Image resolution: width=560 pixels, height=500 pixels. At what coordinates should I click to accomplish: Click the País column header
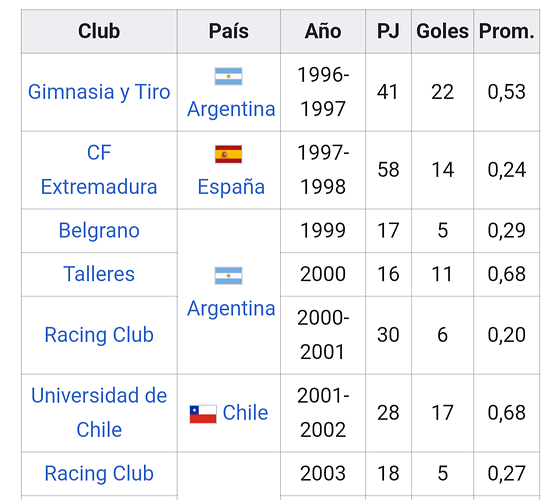229,31
